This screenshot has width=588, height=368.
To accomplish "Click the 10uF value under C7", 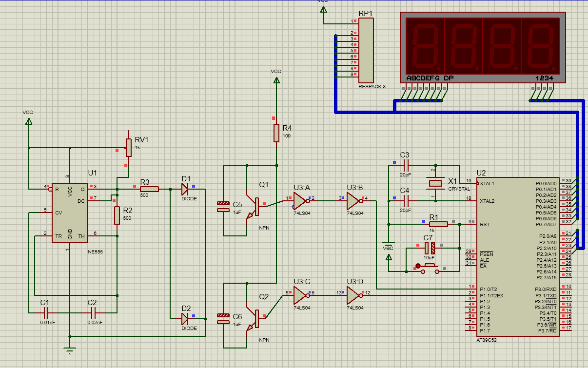I will point(430,257).
